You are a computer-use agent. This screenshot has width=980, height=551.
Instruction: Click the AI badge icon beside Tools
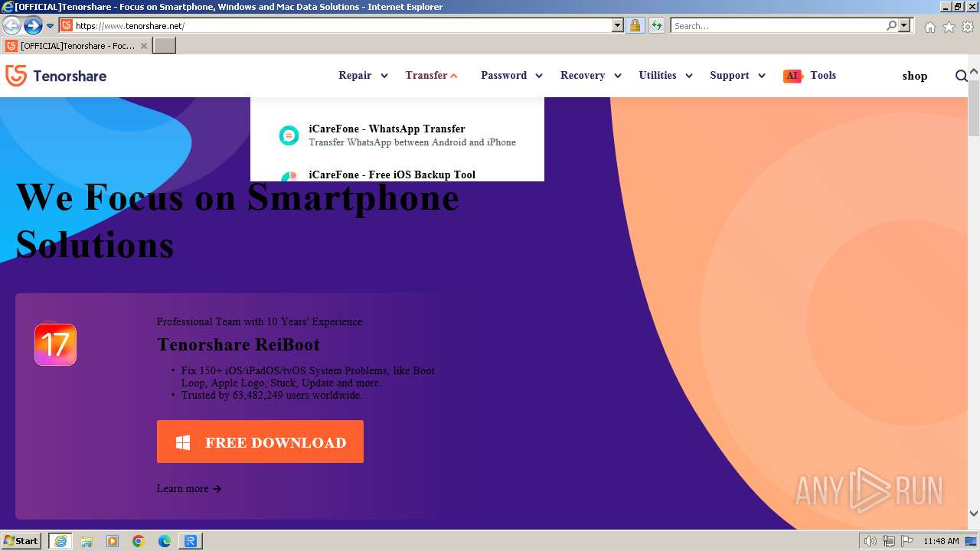pos(792,76)
